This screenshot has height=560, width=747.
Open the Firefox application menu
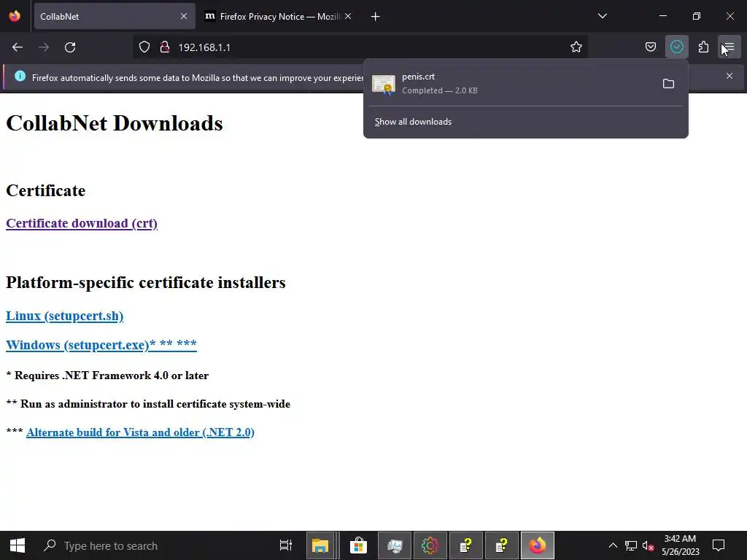pyautogui.click(x=729, y=47)
